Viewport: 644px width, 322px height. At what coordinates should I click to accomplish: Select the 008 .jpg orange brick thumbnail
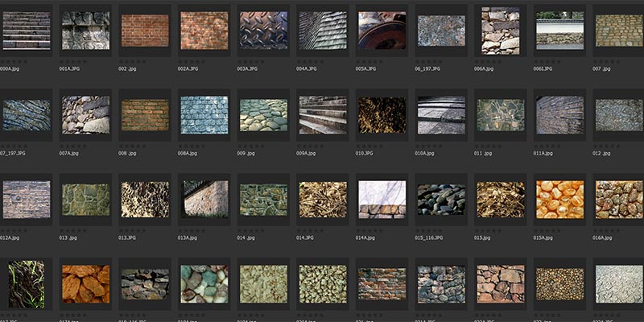click(145, 115)
